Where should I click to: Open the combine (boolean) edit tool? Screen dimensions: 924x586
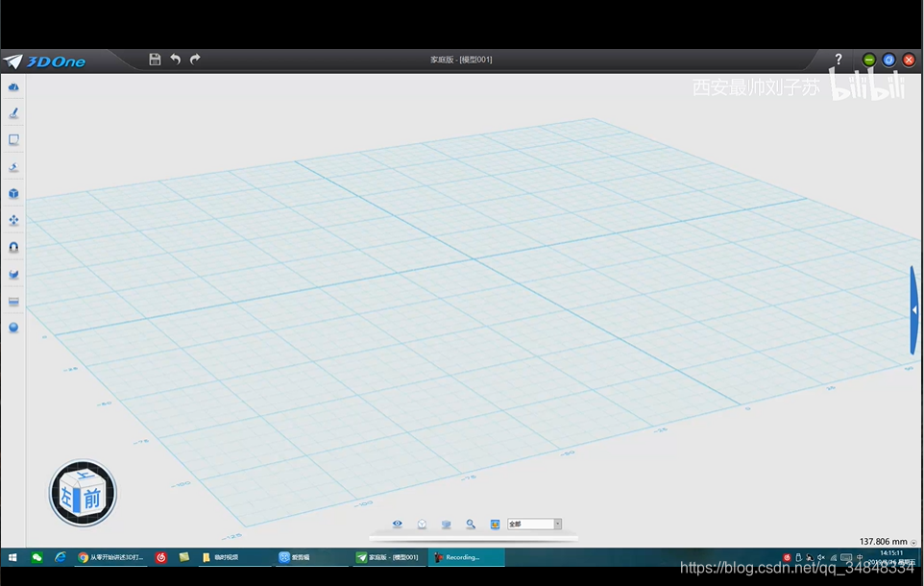tap(13, 274)
